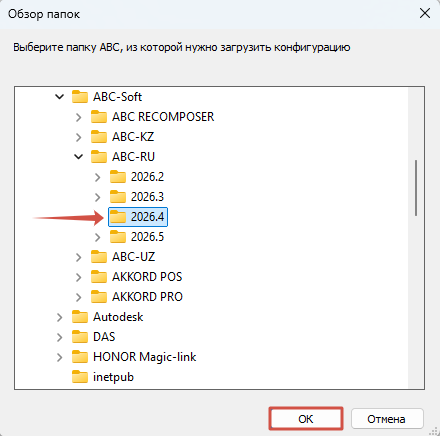
Task: Expand the 2026.3 folder chevron
Action: 97,197
